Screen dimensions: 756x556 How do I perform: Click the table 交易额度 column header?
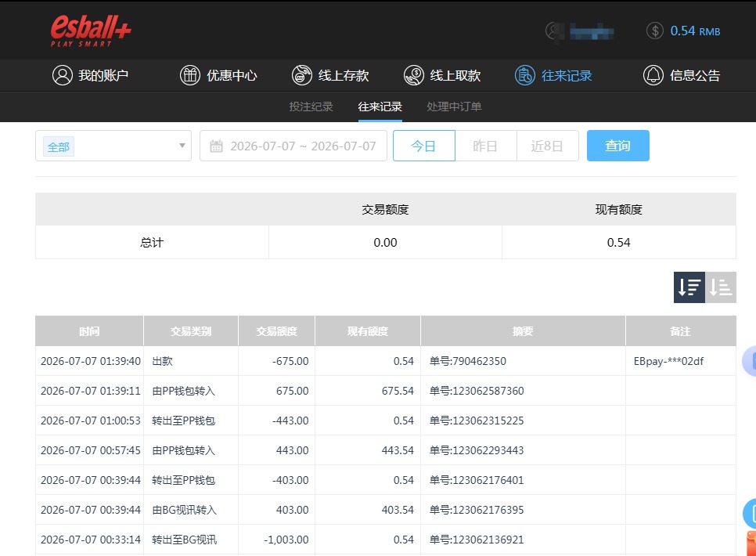[x=276, y=331]
